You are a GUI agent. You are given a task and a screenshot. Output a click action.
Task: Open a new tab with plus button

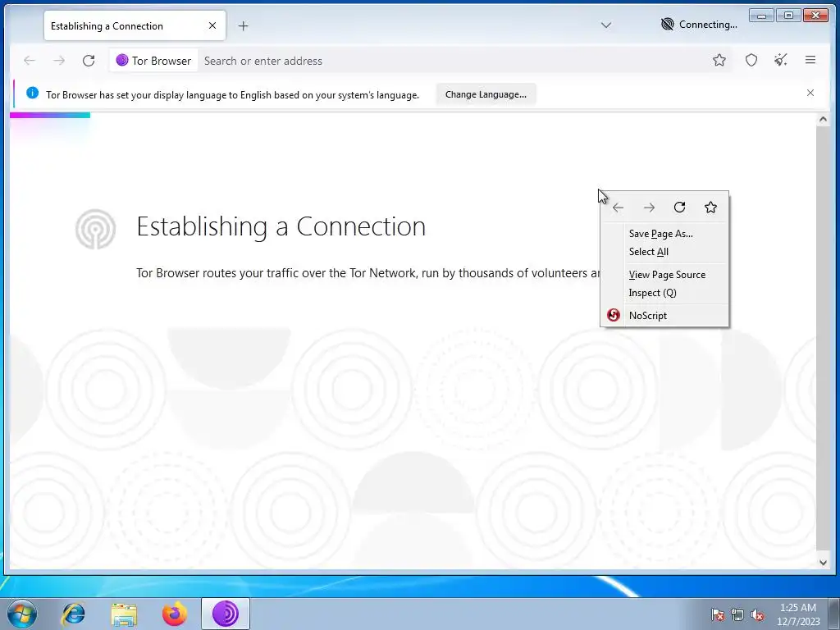243,25
